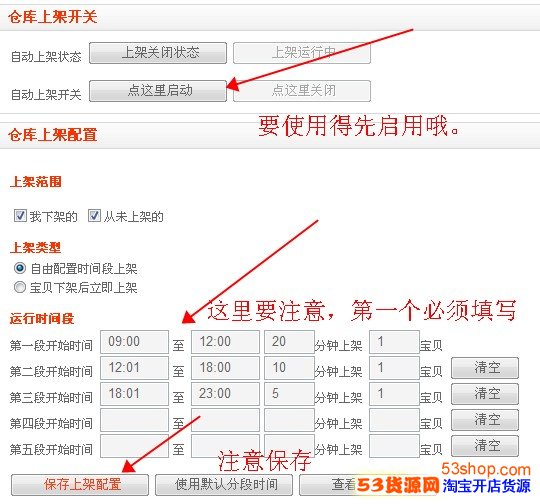
Task: Click the empty fifth period start time field
Action: 134,446
